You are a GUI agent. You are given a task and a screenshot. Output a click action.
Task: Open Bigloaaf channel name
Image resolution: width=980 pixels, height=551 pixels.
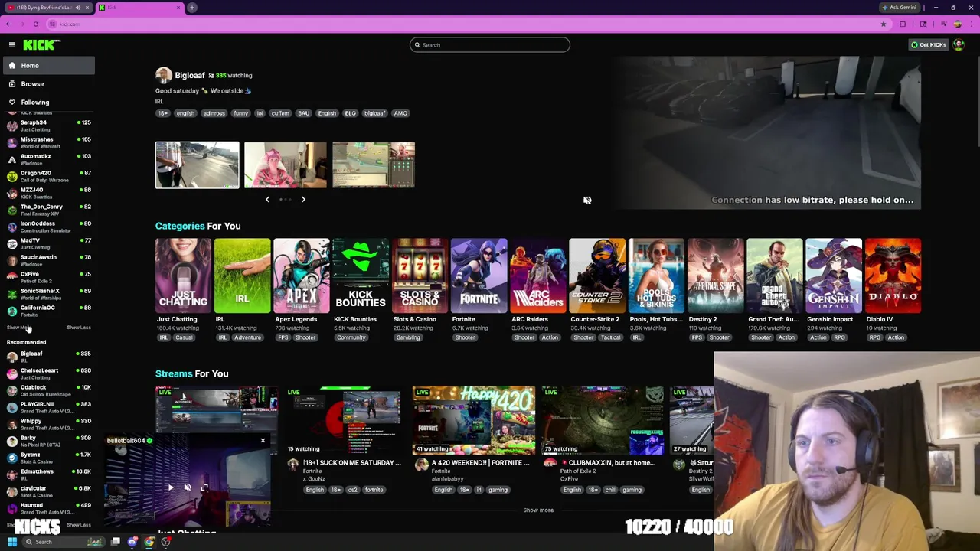[190, 76]
